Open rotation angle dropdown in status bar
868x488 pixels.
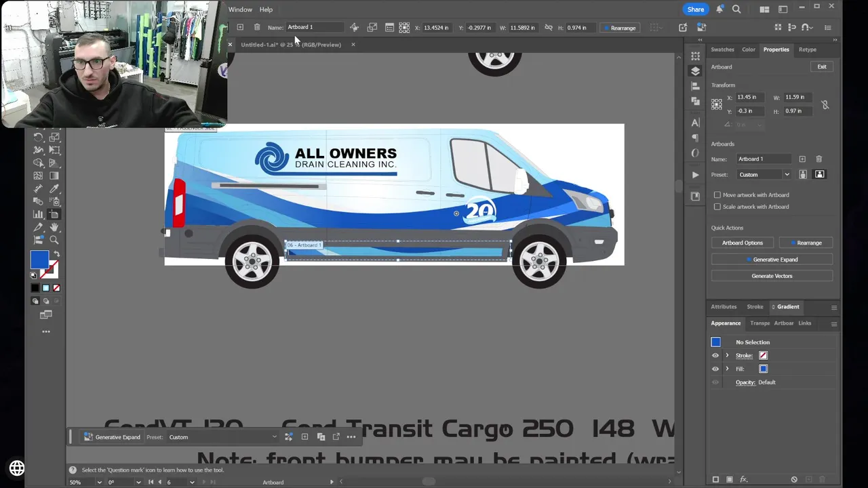click(x=138, y=482)
